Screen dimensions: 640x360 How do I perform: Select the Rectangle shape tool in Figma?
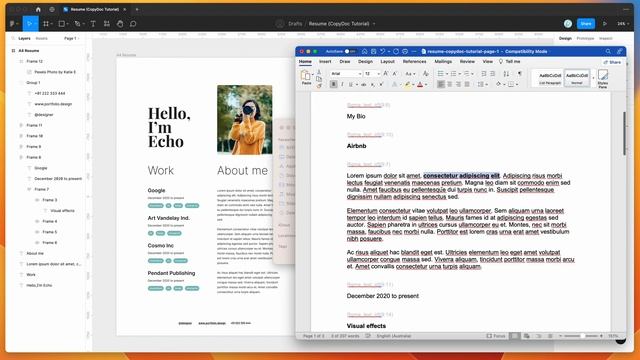[62, 24]
